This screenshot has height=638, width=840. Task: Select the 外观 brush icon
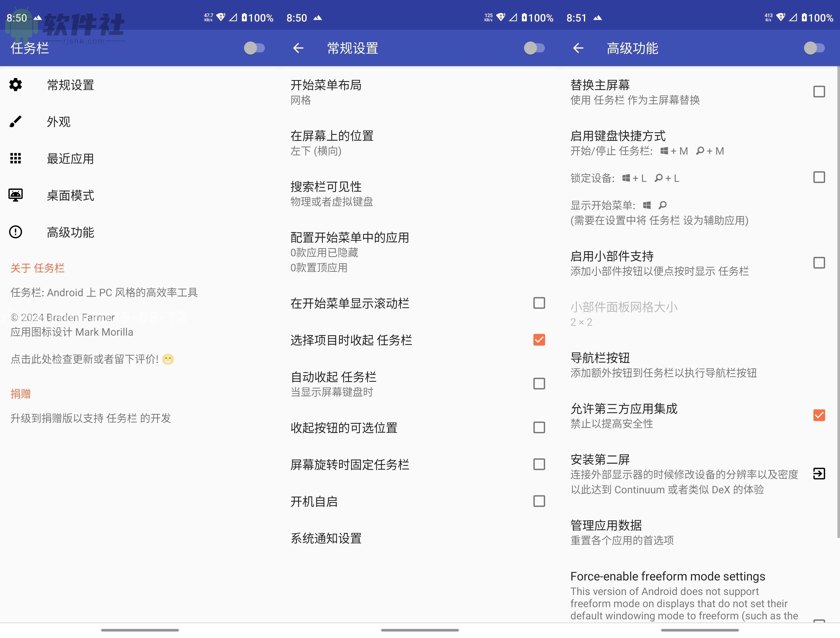(16, 122)
